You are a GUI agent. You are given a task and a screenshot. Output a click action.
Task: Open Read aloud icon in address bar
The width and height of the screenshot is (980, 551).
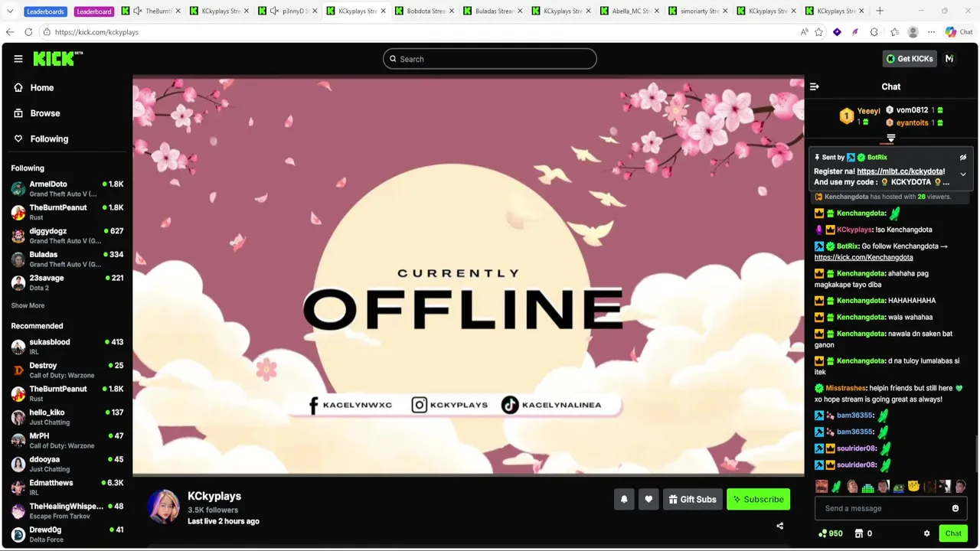coord(804,32)
